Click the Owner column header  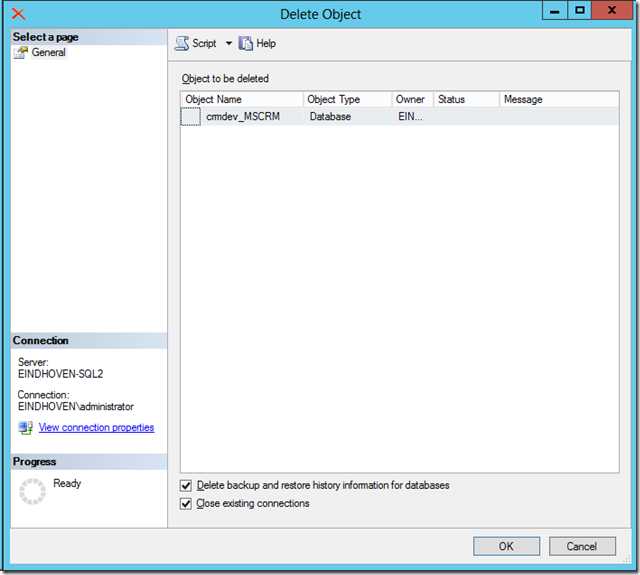pyautogui.click(x=412, y=99)
